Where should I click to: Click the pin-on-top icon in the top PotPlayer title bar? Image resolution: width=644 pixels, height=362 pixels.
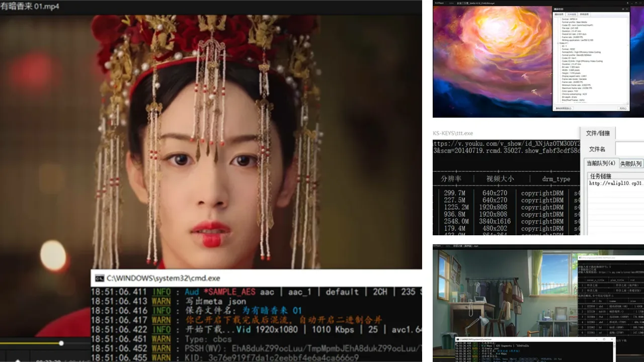point(627,3)
